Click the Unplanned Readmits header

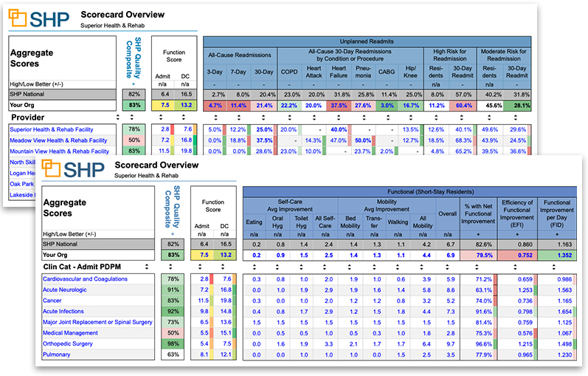[x=367, y=41]
